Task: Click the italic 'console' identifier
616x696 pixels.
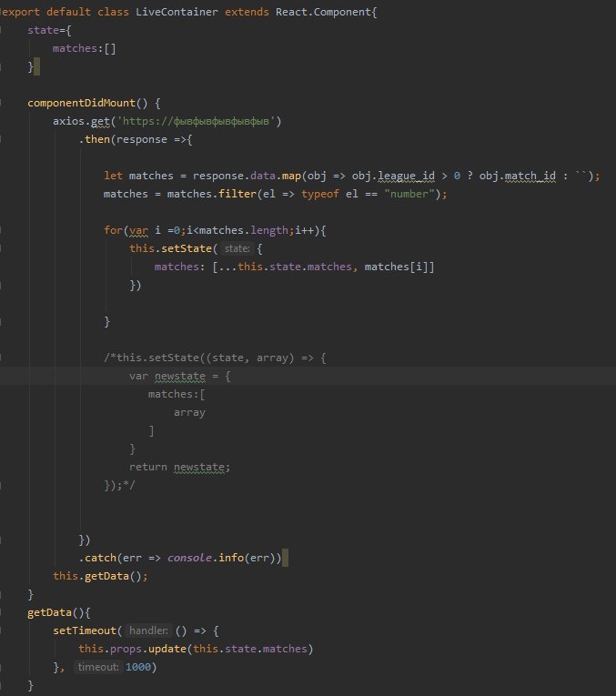Action: coord(189,558)
